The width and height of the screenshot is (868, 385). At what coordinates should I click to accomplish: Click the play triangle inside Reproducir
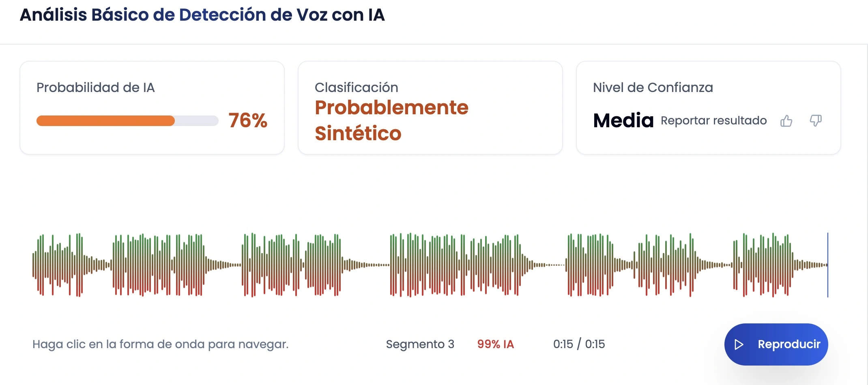(739, 344)
